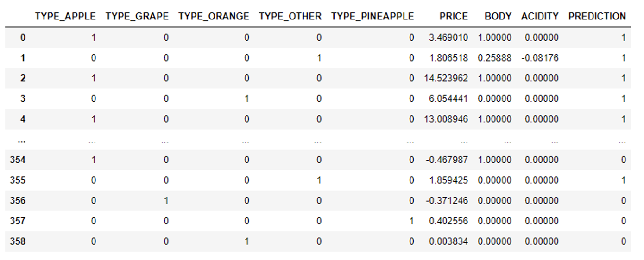The image size is (644, 260).
Task: Select the ACIDITY column header
Action: 540,16
